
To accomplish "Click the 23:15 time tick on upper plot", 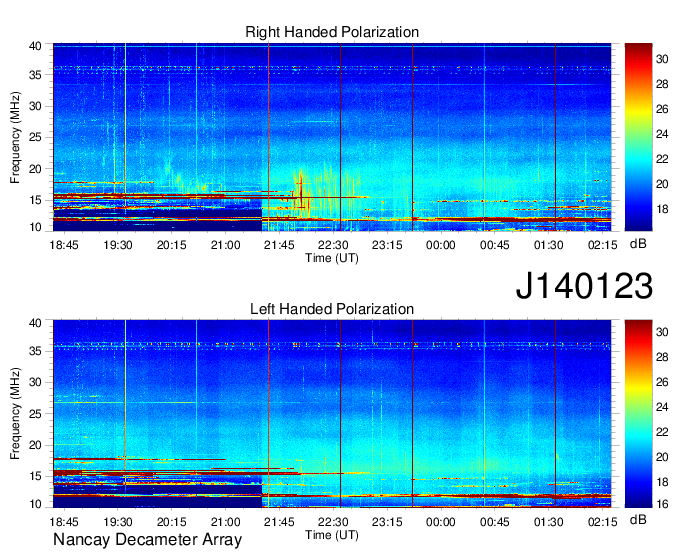I will 387,245.
